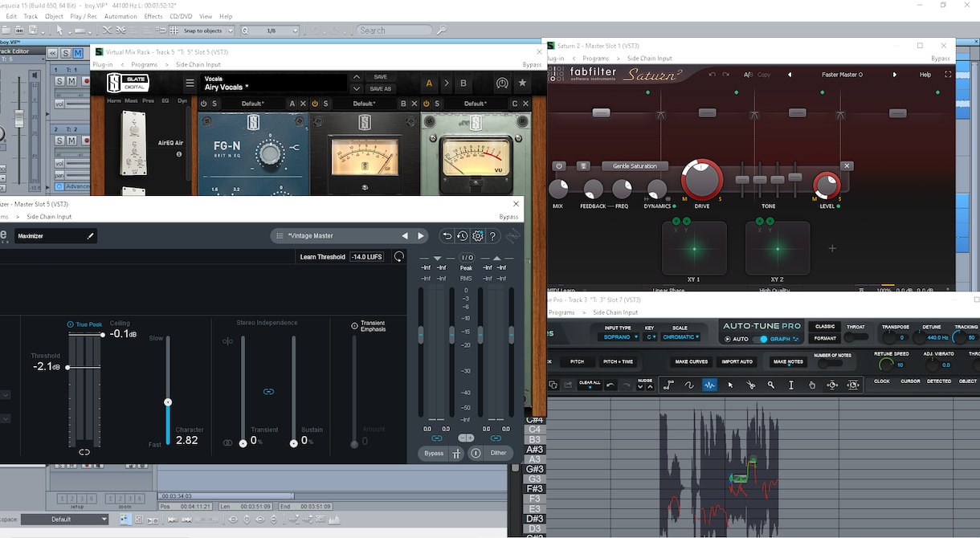Select the Auto-Tune curve drawing tool
Screen dimensions: 980x538
click(x=689, y=385)
